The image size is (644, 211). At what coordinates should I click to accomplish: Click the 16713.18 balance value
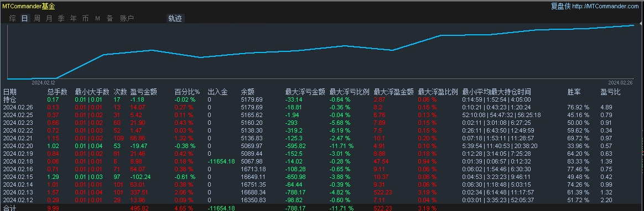pyautogui.click(x=253, y=169)
